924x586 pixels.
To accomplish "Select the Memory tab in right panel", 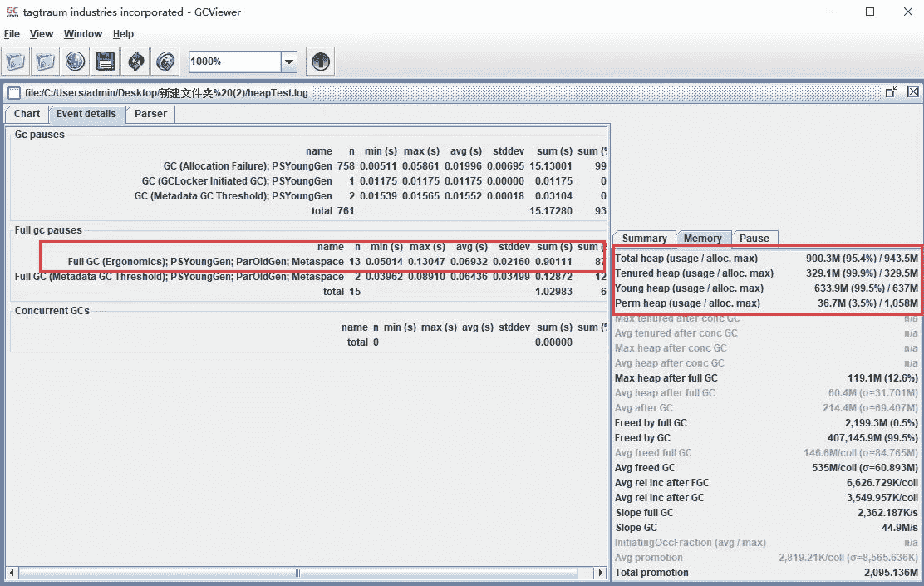I will 703,239.
